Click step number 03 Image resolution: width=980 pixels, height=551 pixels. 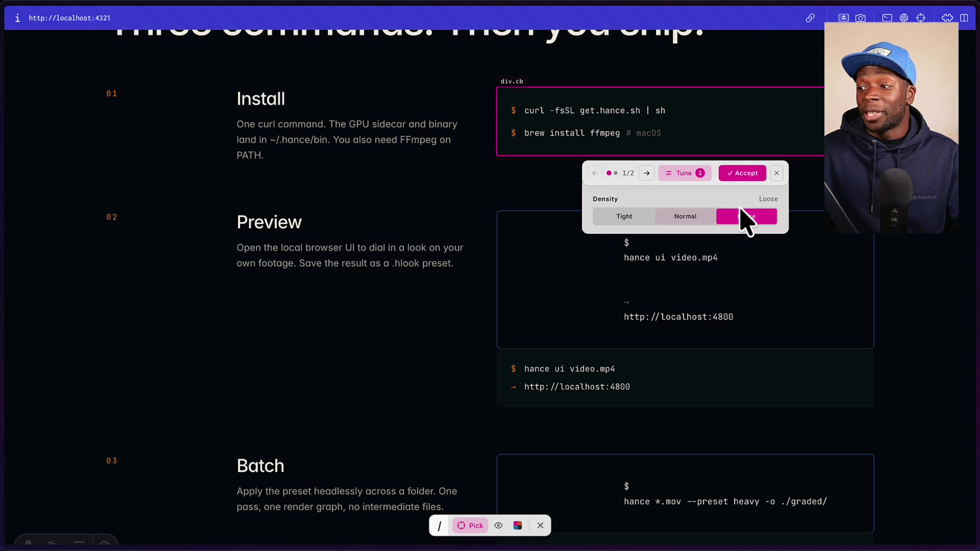pyautogui.click(x=112, y=461)
